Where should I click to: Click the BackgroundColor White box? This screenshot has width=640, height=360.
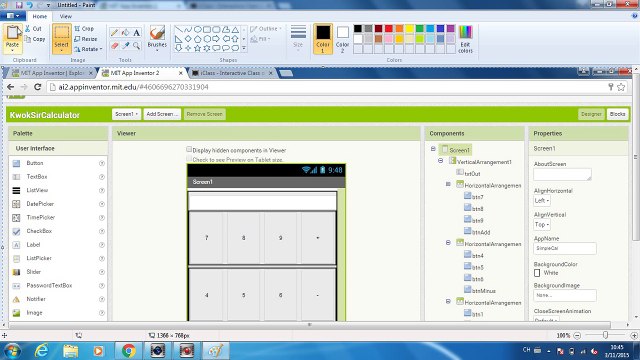(x=537, y=273)
